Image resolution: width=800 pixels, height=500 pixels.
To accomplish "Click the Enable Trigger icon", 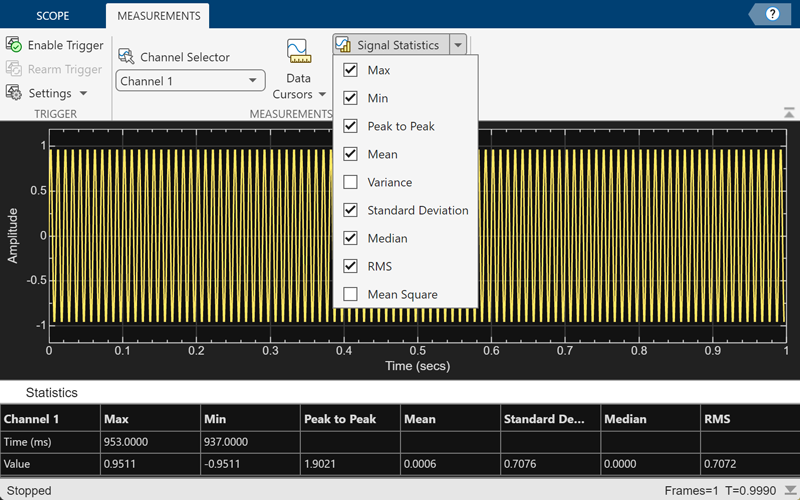I will click(14, 45).
